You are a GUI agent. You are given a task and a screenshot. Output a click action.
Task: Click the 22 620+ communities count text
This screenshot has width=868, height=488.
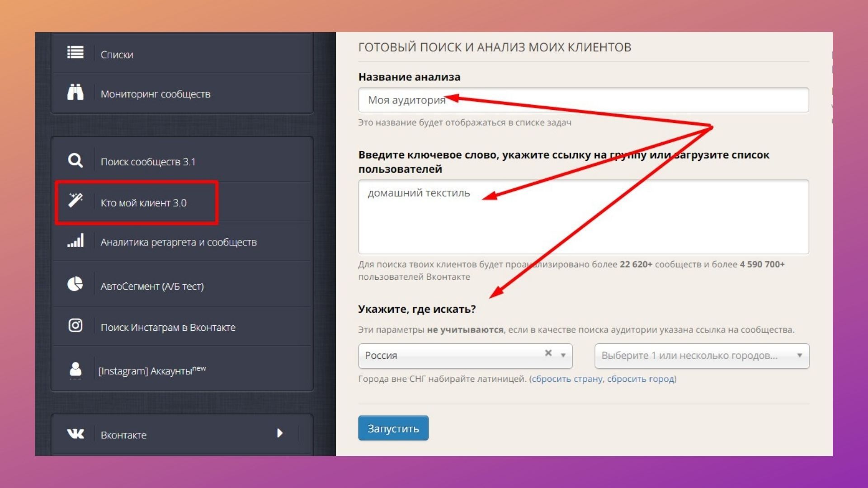(636, 264)
